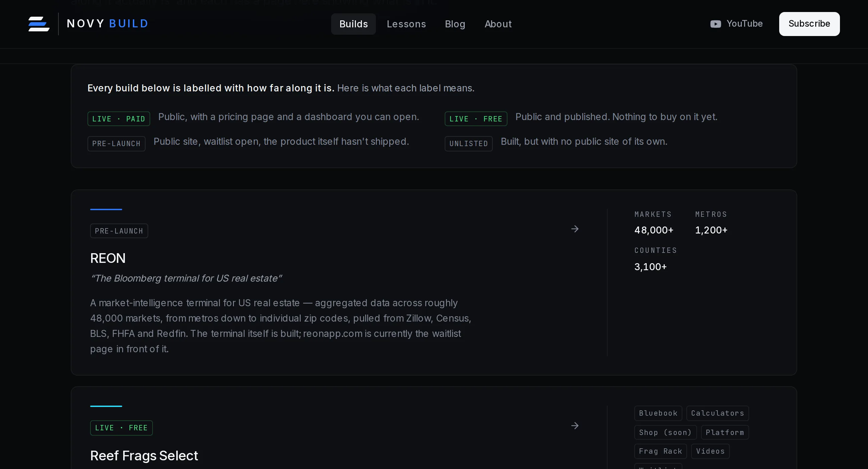Select the Videos tag
The width and height of the screenshot is (868, 469).
710,451
